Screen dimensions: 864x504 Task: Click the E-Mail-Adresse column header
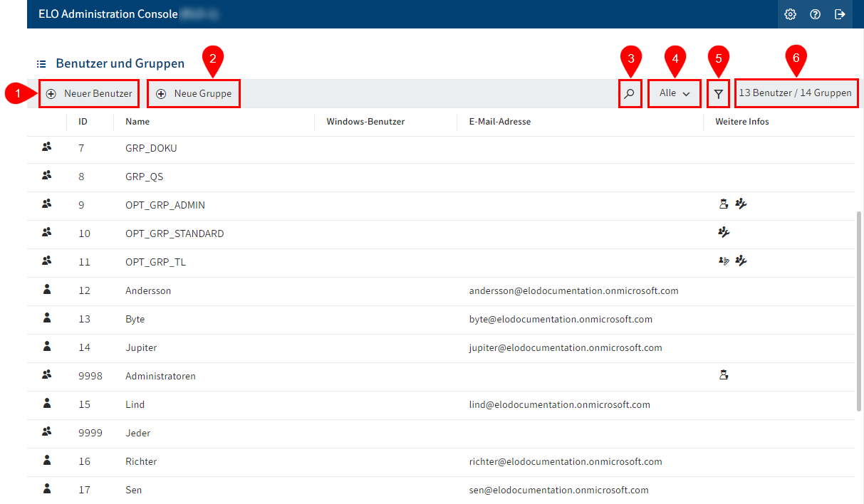tap(499, 122)
